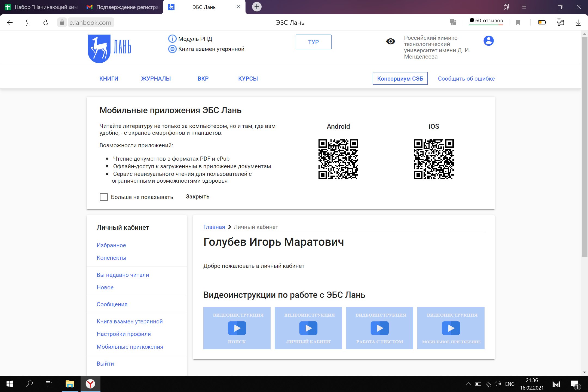Open Мобильные приложения sidebar link
Screen dimensions: 588x392
[130, 347]
